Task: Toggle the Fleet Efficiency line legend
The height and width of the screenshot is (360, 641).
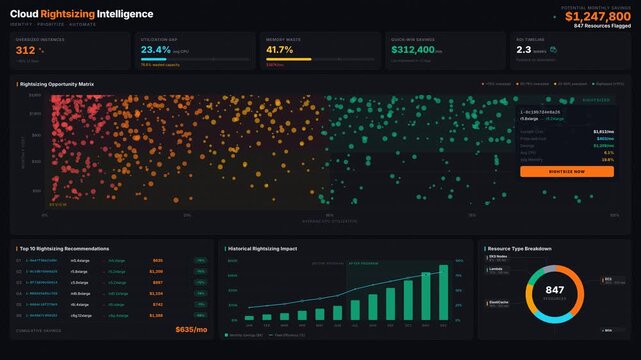Action: point(287,335)
